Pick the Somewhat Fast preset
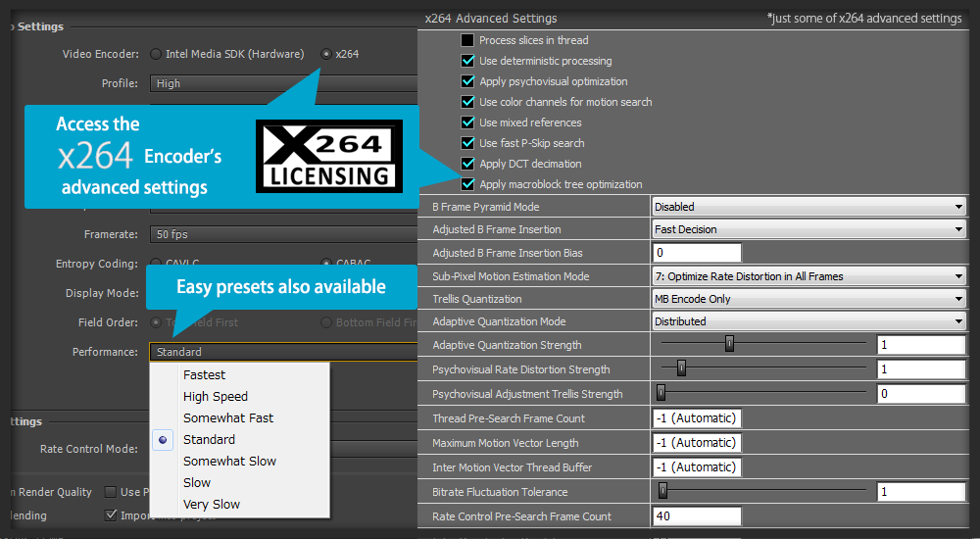Image resolution: width=980 pixels, height=539 pixels. click(x=228, y=418)
